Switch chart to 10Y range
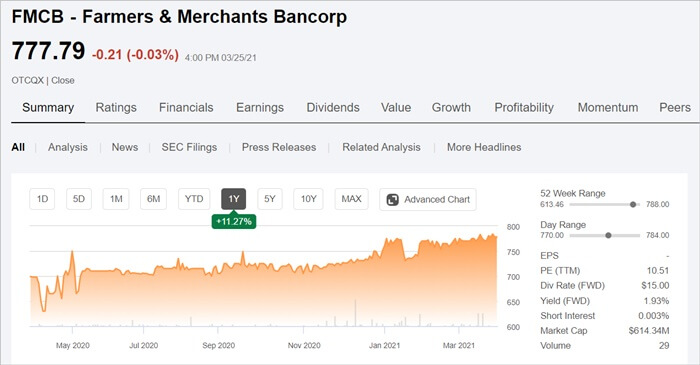This screenshot has height=365, width=700. [x=308, y=199]
